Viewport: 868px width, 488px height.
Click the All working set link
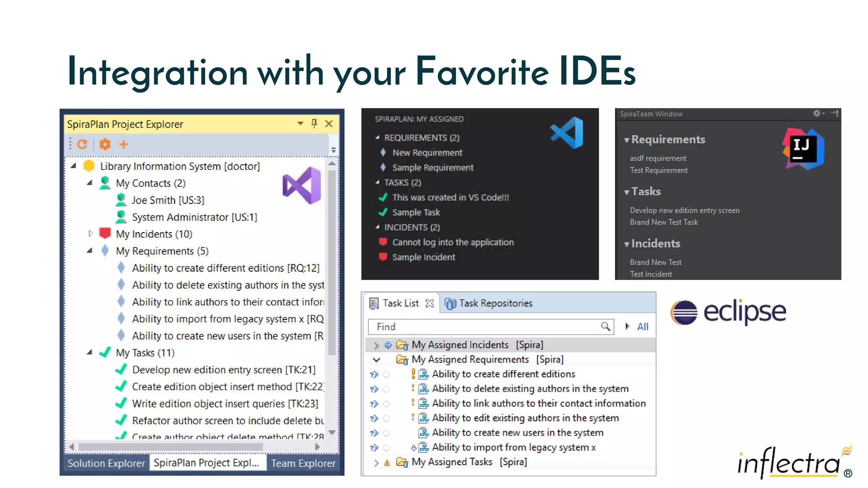643,327
